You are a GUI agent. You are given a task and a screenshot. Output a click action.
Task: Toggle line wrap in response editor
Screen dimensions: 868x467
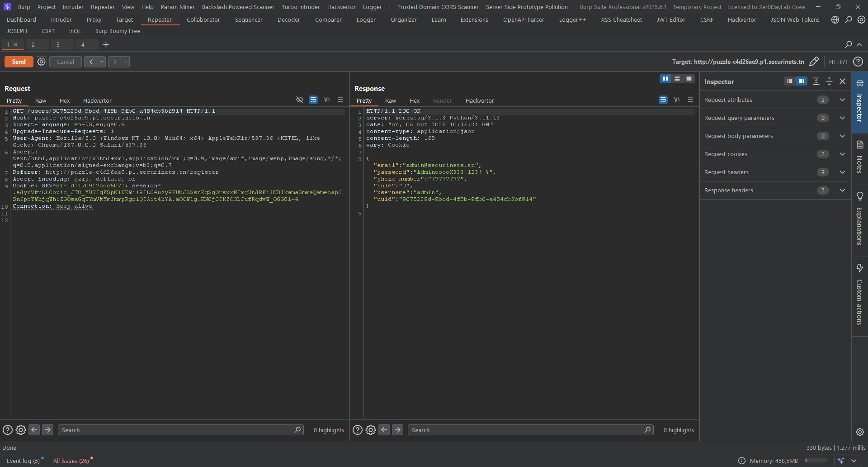point(663,100)
